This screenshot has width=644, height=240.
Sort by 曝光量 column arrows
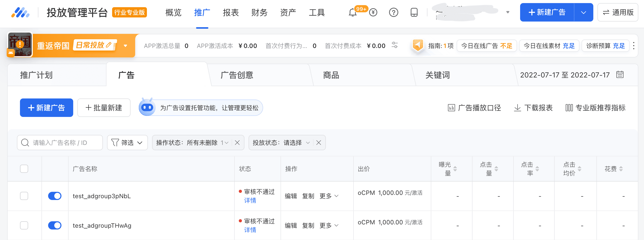point(455,169)
